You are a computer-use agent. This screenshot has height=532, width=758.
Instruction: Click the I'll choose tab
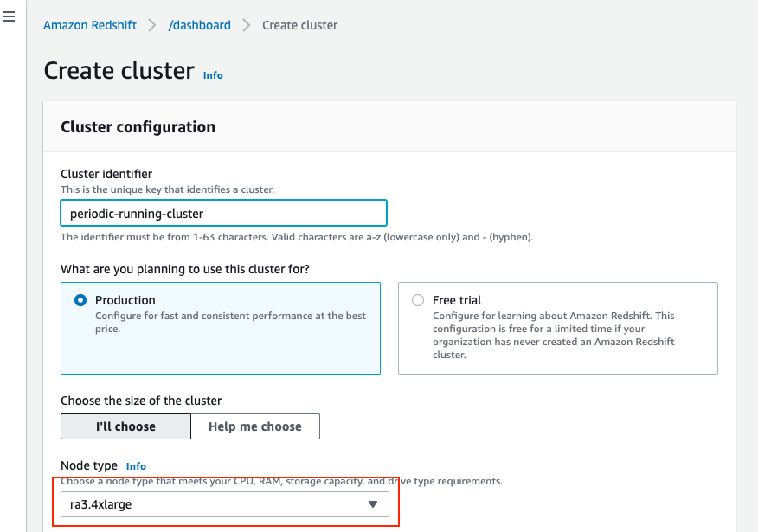tap(125, 426)
